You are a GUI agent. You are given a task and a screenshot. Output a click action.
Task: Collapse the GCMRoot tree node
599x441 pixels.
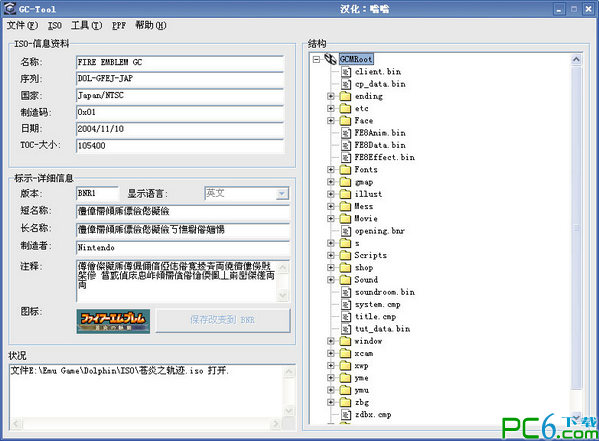coord(316,59)
